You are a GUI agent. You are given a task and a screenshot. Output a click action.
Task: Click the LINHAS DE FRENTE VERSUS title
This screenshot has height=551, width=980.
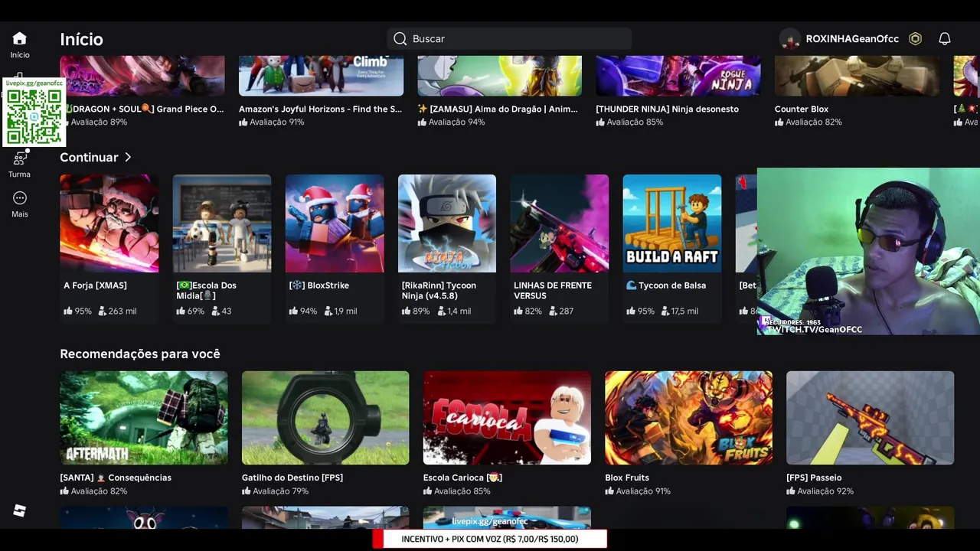(552, 290)
